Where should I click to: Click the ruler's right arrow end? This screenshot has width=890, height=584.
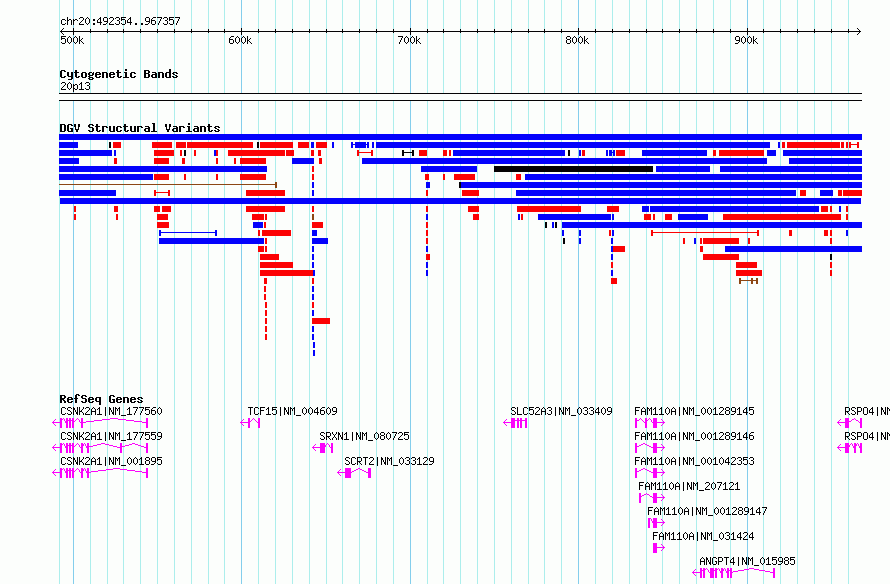[x=858, y=31]
